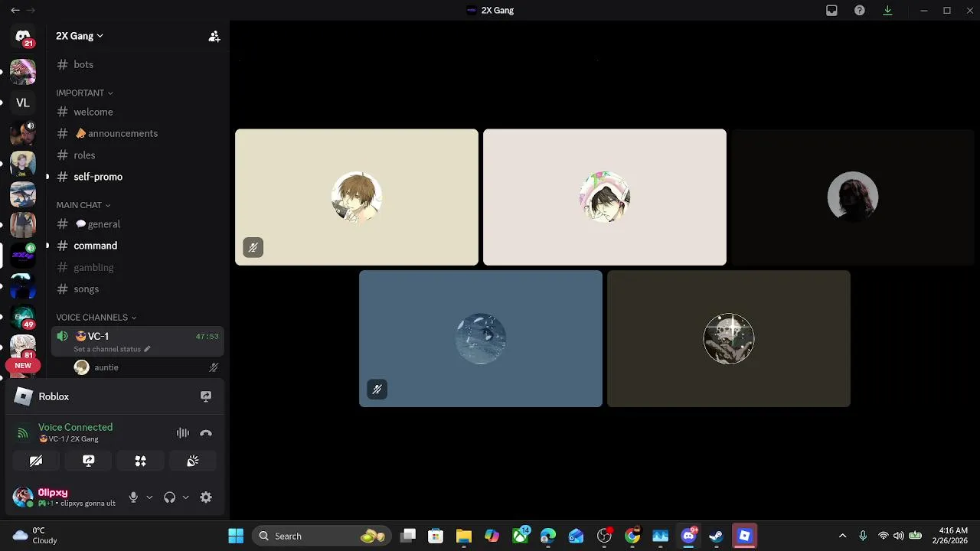The image size is (980, 551).
Task: Open Roblox from the taskbar
Action: tap(745, 536)
